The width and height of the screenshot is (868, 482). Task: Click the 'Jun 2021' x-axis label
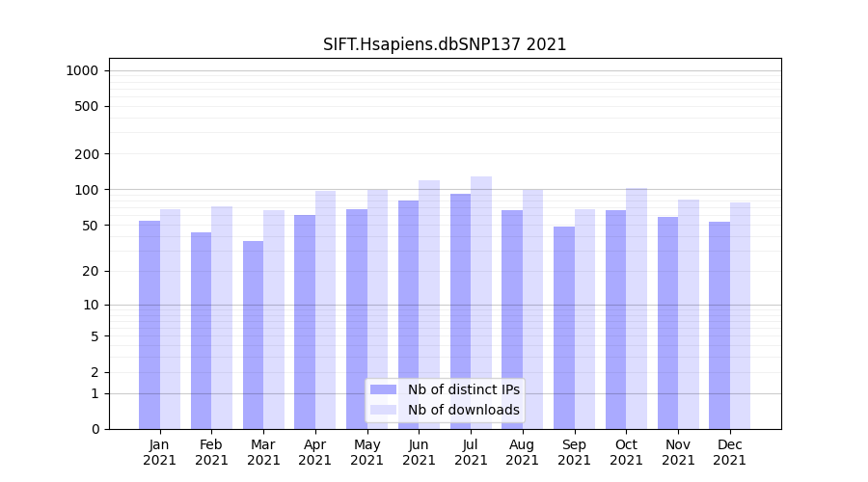[x=419, y=452]
